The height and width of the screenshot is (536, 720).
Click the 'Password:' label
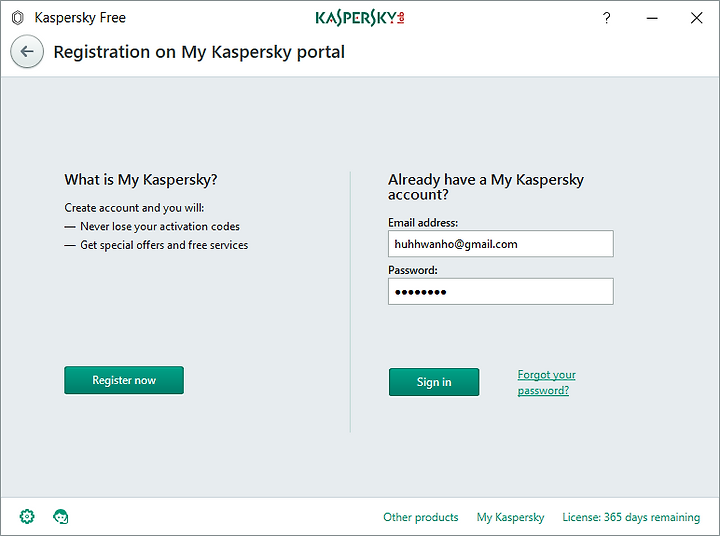tap(412, 270)
